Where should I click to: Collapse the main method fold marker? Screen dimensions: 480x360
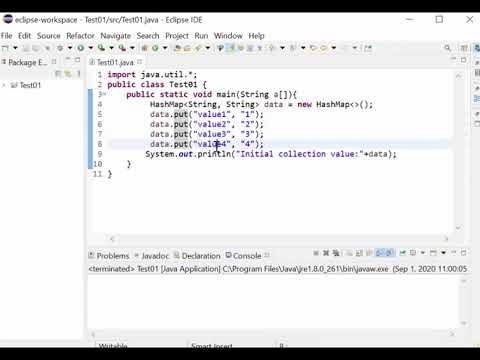pyautogui.click(x=104, y=95)
